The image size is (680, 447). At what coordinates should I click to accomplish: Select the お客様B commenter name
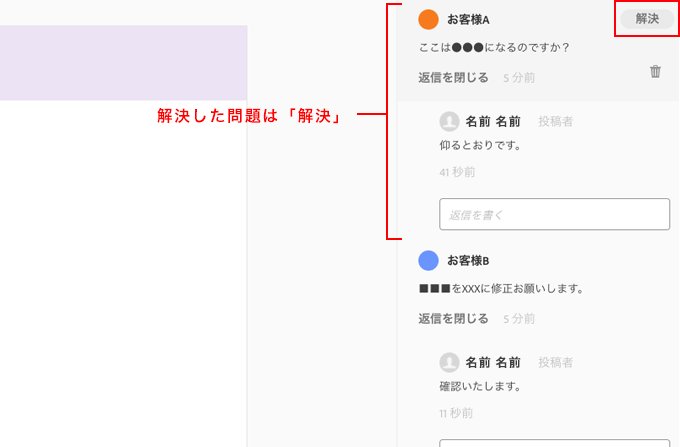coord(468,261)
